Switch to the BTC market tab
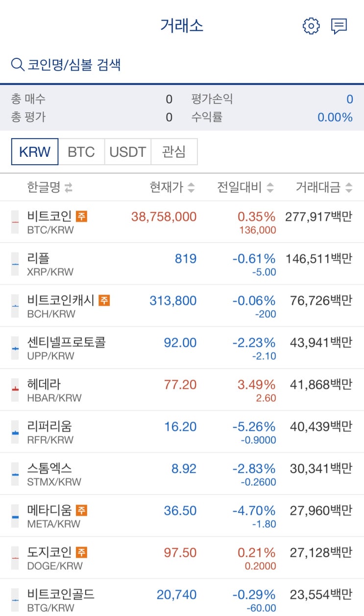 pyautogui.click(x=81, y=152)
